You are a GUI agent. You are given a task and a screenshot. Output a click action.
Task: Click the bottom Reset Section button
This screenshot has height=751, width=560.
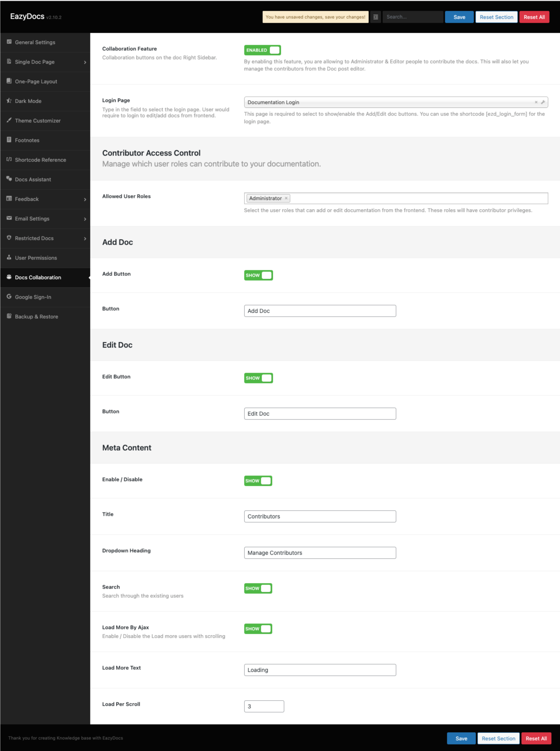tap(498, 738)
